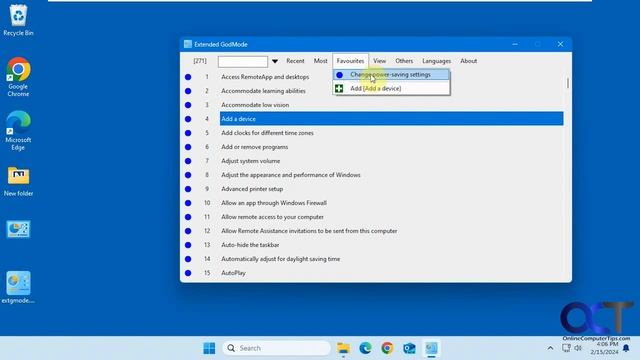
Task: Open the Languages menu
Action: point(436,61)
